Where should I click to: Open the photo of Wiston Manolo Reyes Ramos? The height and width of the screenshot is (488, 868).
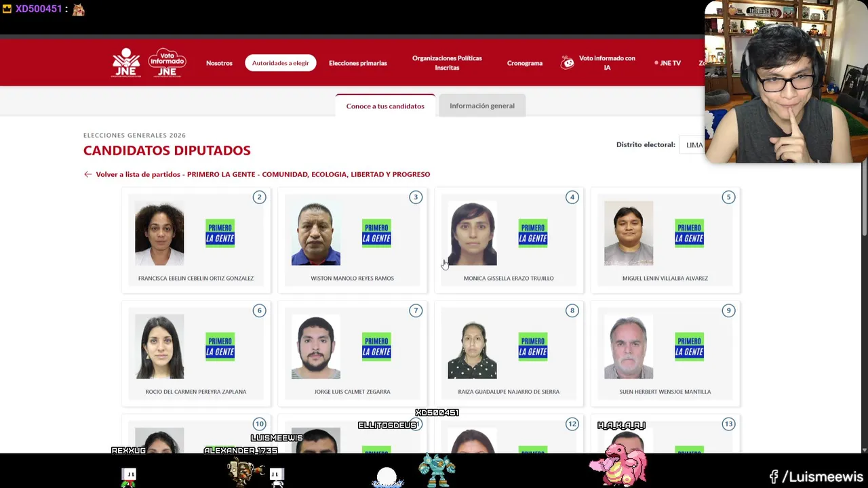click(316, 233)
